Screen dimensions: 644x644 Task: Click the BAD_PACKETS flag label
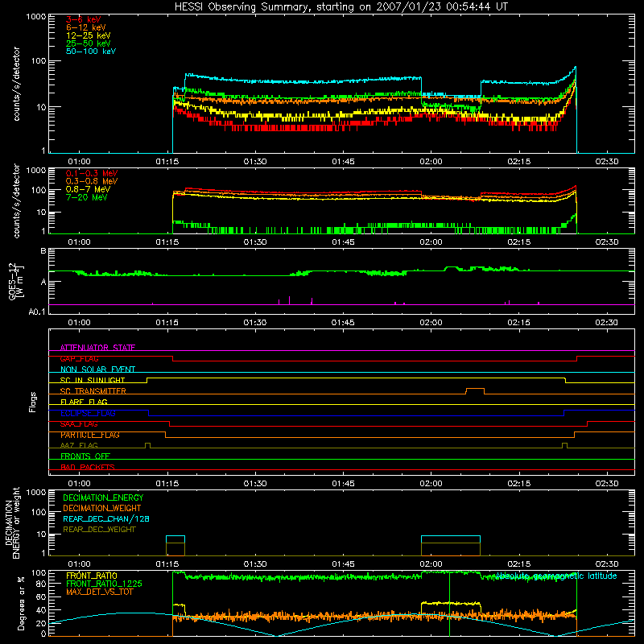(88, 467)
